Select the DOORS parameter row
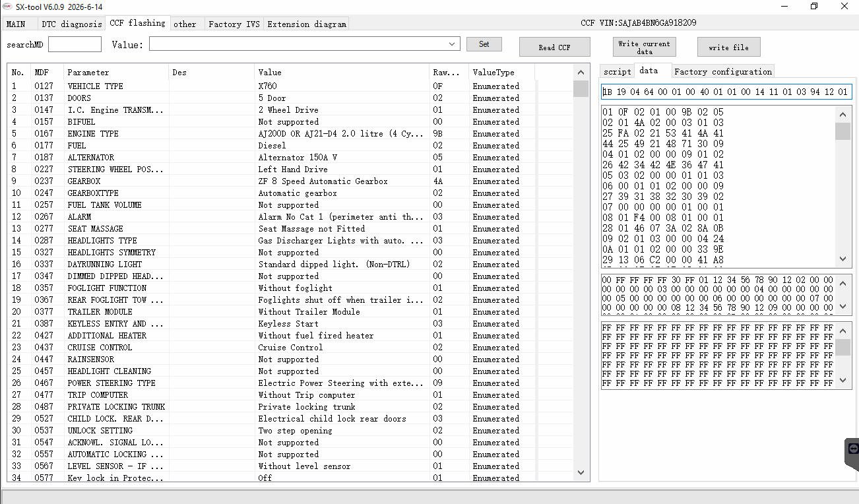This screenshot has width=859, height=504. coord(290,98)
